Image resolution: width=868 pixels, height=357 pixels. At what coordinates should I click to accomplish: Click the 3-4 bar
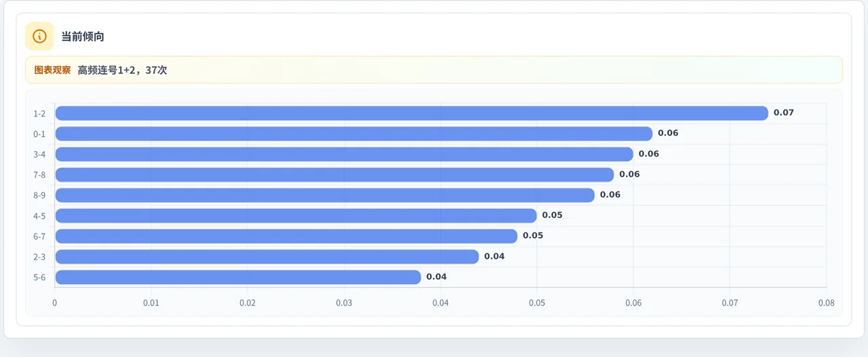pos(344,154)
